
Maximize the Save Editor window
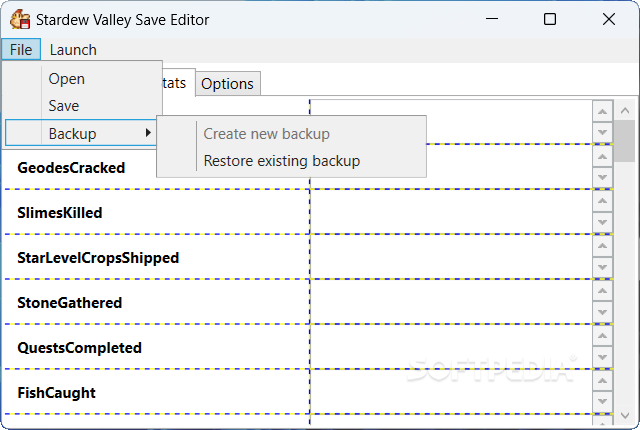click(550, 19)
